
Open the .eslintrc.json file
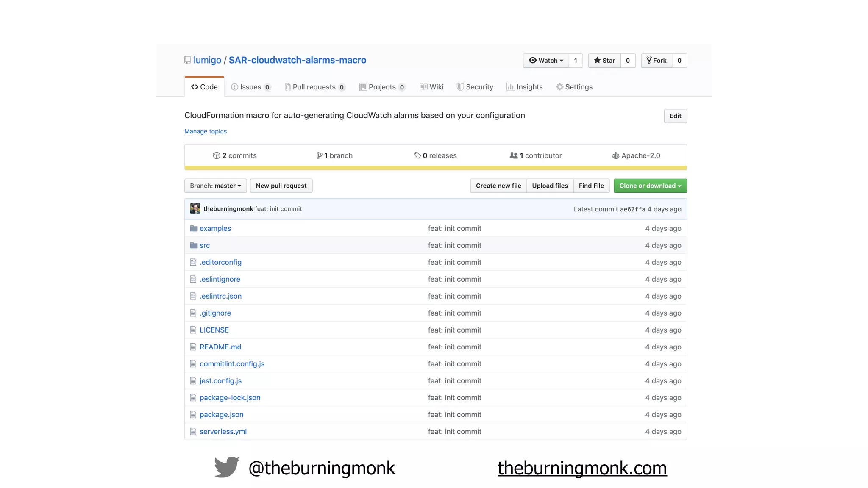(220, 296)
